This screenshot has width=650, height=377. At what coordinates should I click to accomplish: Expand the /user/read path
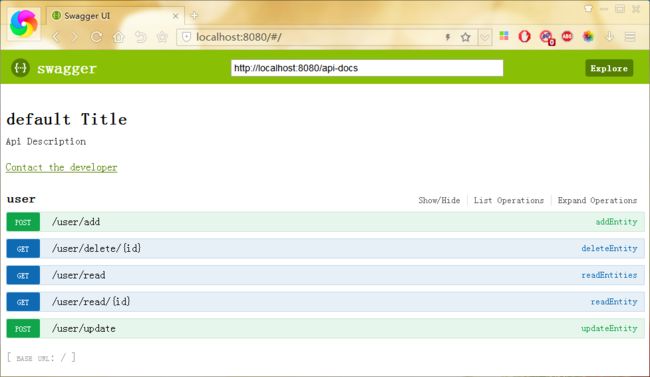pyautogui.click(x=79, y=275)
